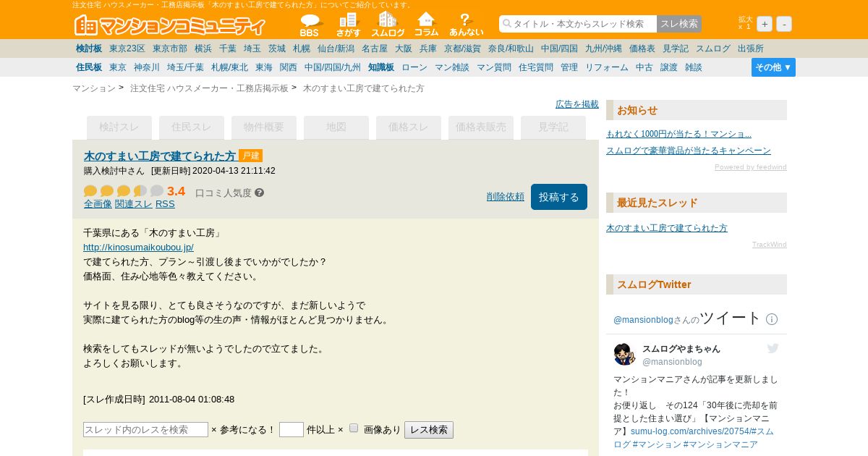The width and height of the screenshot is (868, 456).
Task: Click the マンションコミュニティ site logo
Action: coord(171,25)
